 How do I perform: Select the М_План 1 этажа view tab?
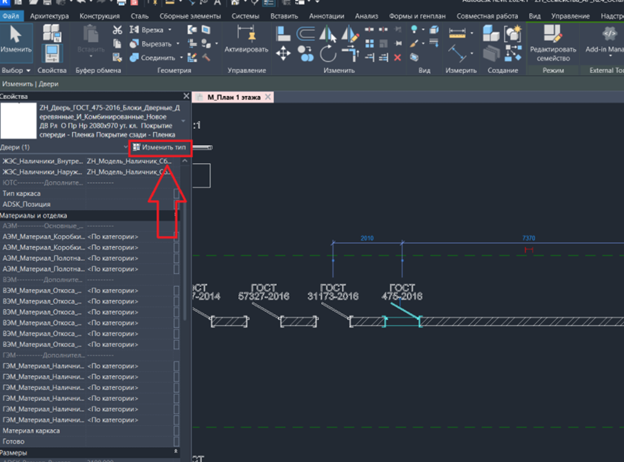tap(234, 97)
